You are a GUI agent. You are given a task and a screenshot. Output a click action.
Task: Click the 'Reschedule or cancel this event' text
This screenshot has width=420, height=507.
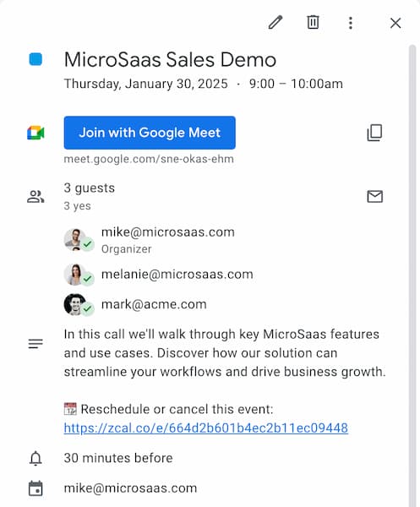point(177,409)
